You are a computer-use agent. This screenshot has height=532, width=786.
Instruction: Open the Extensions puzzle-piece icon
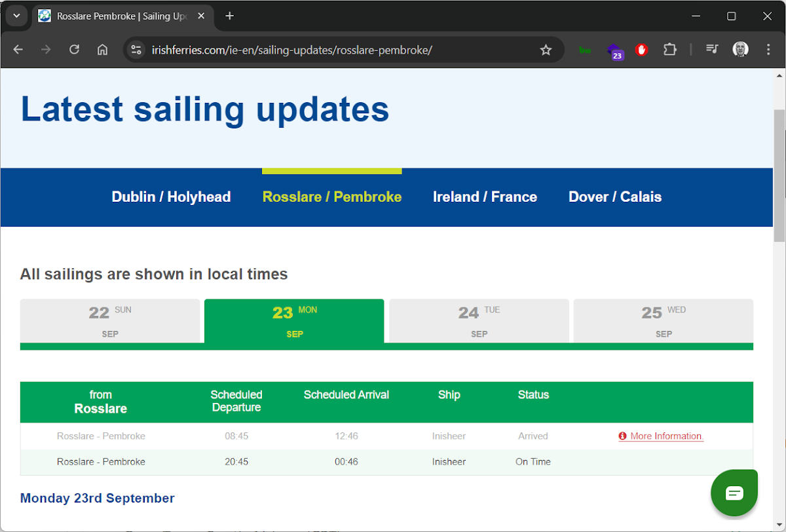click(x=669, y=50)
